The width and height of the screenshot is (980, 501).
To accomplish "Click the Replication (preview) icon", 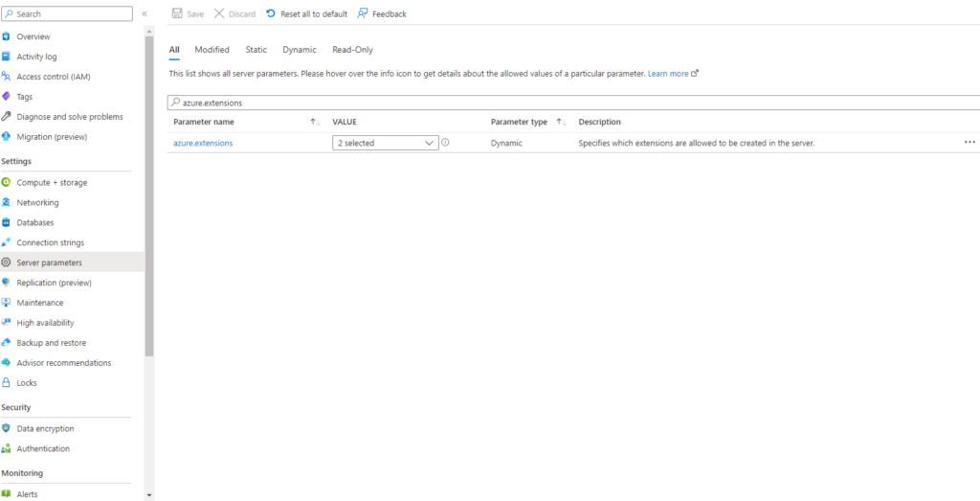I will pyautogui.click(x=7, y=283).
